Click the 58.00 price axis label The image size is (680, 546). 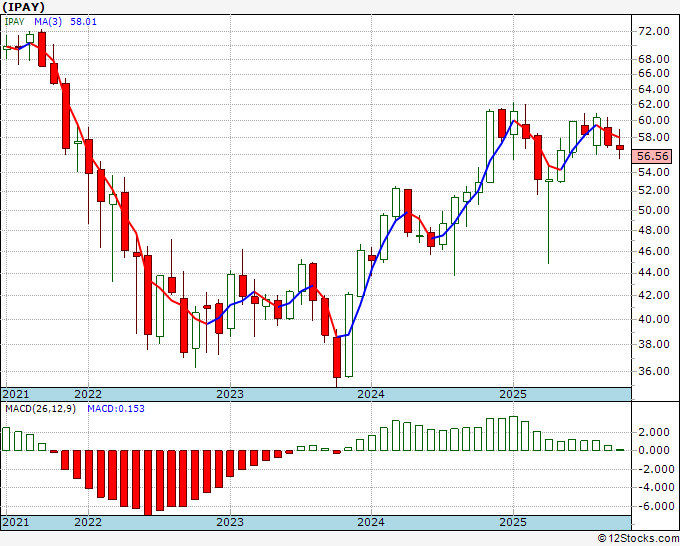click(x=654, y=137)
